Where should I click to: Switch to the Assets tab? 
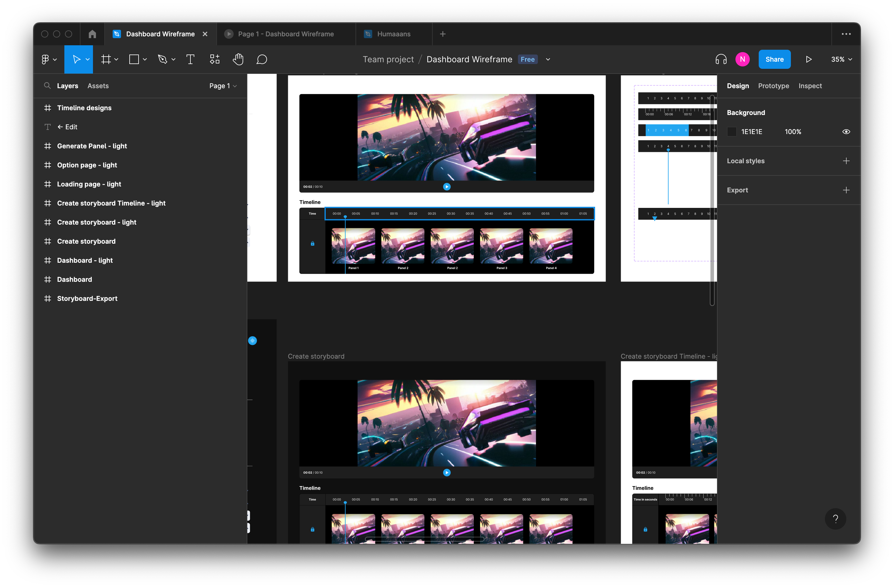98,86
